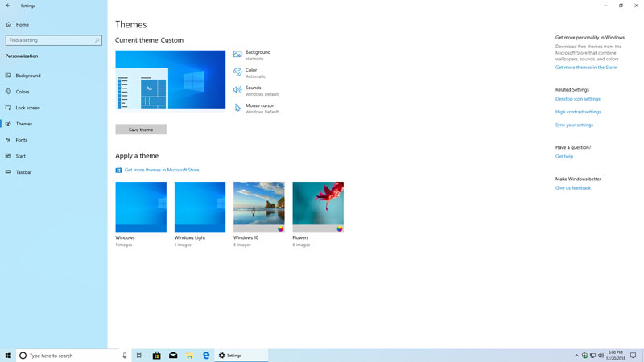
Task: Click the Give us feedback link
Action: click(572, 188)
